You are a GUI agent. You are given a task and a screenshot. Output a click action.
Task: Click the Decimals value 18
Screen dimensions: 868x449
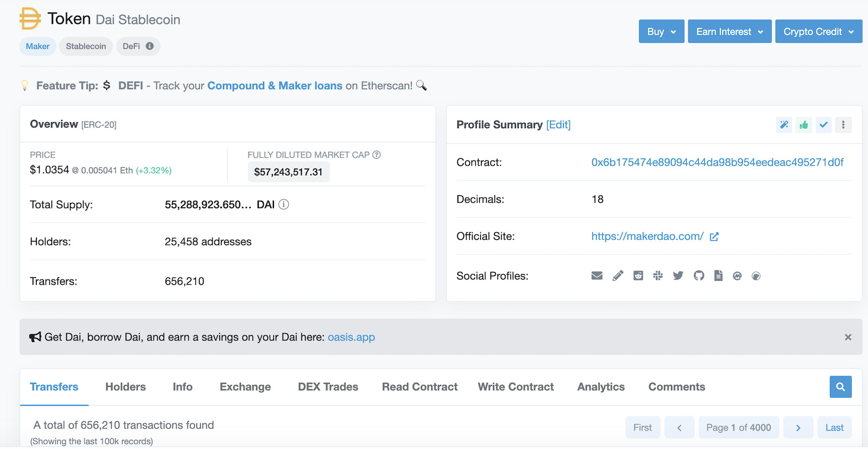(597, 199)
